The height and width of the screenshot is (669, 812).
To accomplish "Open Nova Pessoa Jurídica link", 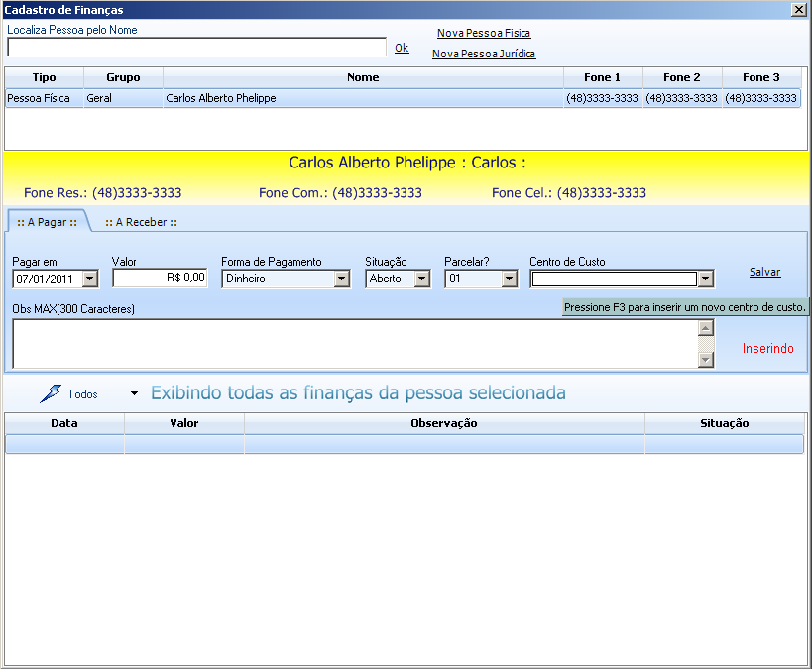I will [484, 54].
